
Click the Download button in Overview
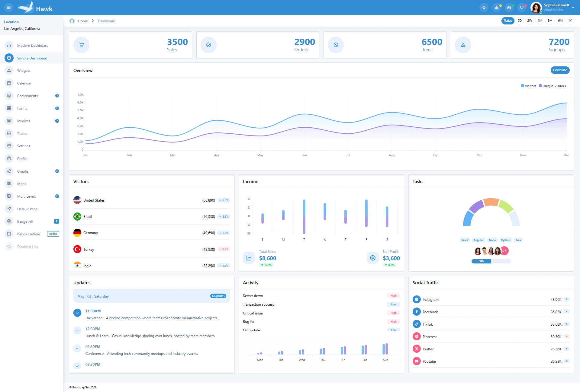point(560,70)
